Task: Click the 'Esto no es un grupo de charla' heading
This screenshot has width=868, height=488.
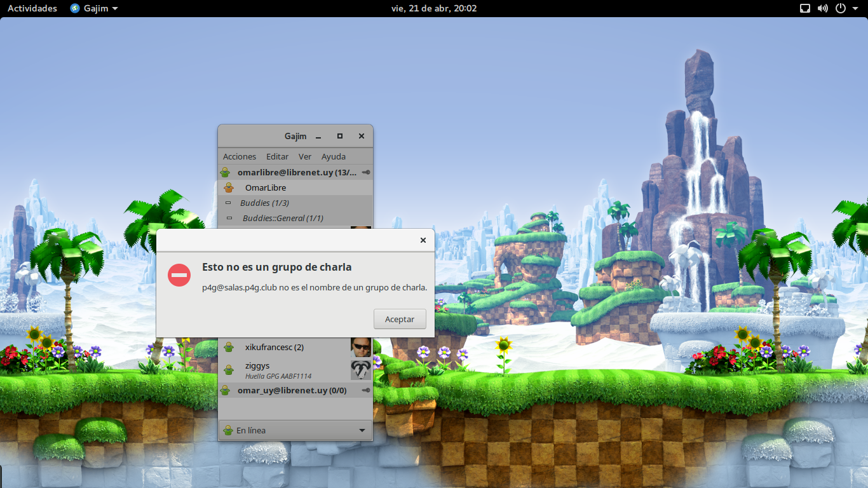Action: tap(277, 267)
